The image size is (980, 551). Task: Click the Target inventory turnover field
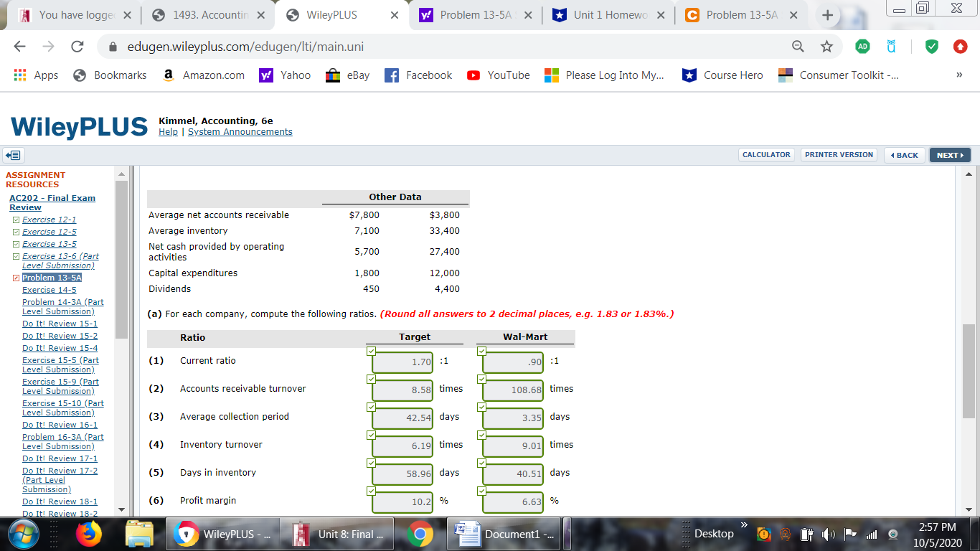(x=402, y=446)
